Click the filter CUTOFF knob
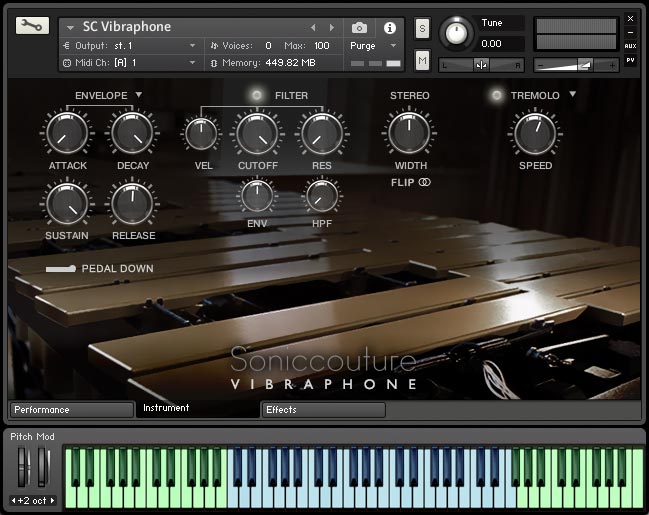This screenshot has width=649, height=515. pos(257,134)
